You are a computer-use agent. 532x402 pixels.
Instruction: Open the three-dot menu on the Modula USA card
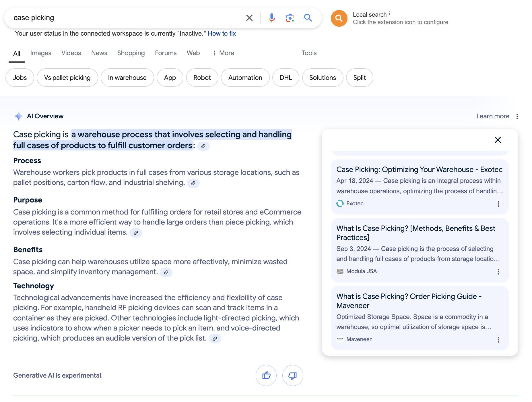tap(498, 272)
